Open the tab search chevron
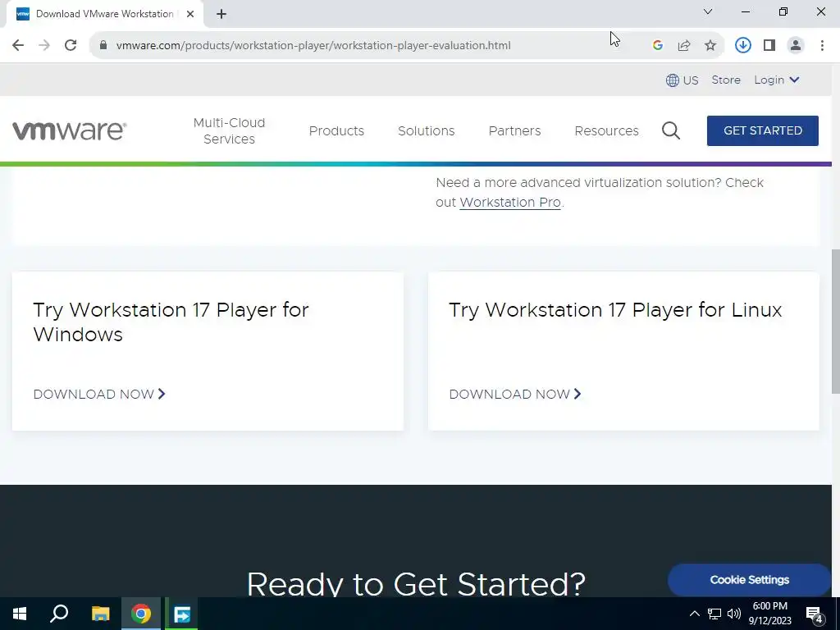The width and height of the screenshot is (840, 630). 708,11
